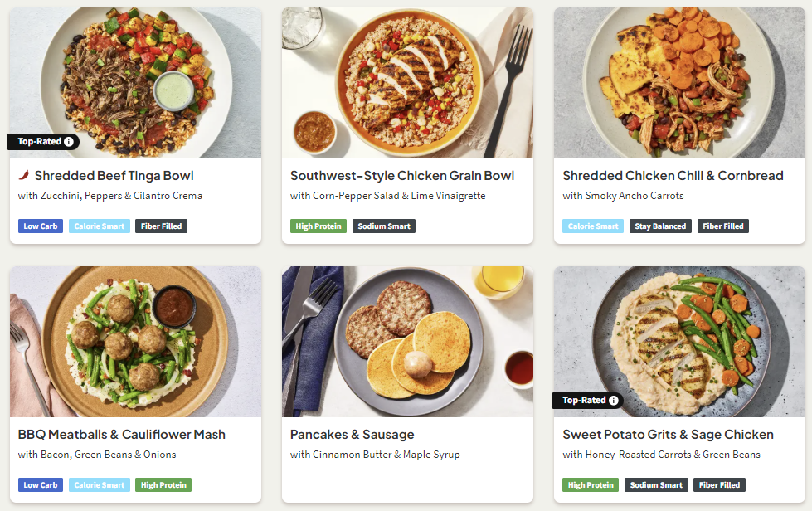Image resolution: width=812 pixels, height=511 pixels.
Task: Click the Pancakes & Sausage title
Action: click(x=352, y=435)
